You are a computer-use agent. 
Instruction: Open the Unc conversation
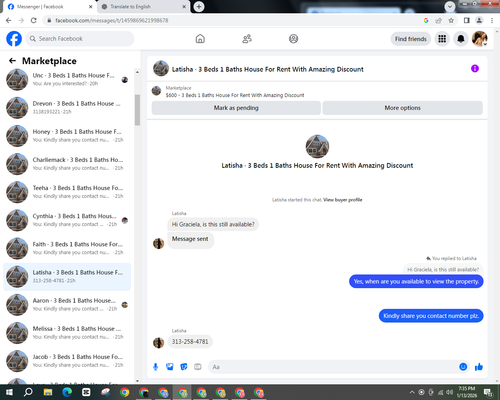[67, 79]
